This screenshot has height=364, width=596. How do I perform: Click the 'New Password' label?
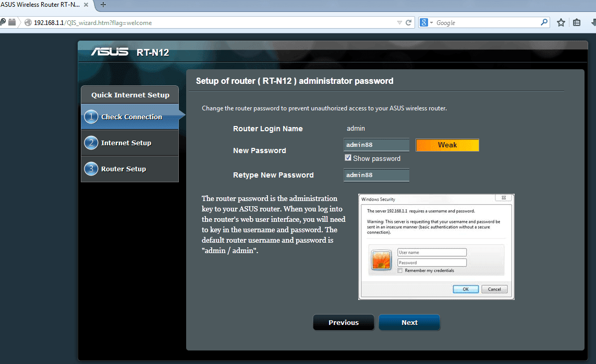(260, 150)
